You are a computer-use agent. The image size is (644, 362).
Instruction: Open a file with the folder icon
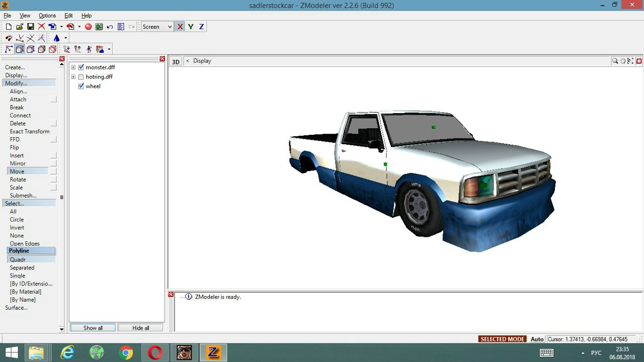[19, 27]
